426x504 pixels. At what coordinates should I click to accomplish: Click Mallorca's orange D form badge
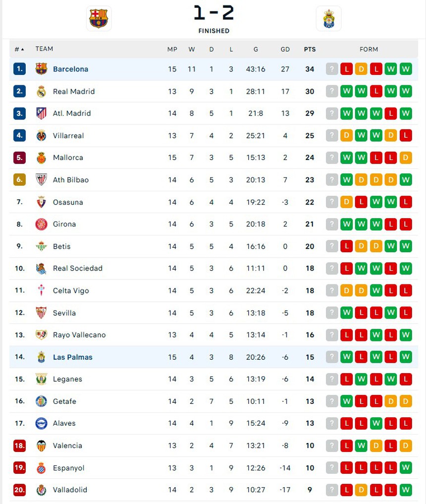[406, 158]
